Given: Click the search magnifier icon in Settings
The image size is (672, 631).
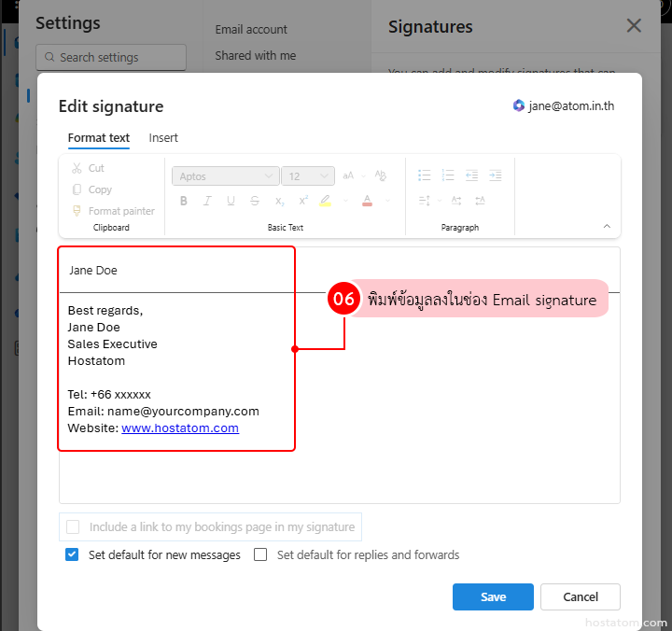Looking at the screenshot, I should tap(49, 57).
